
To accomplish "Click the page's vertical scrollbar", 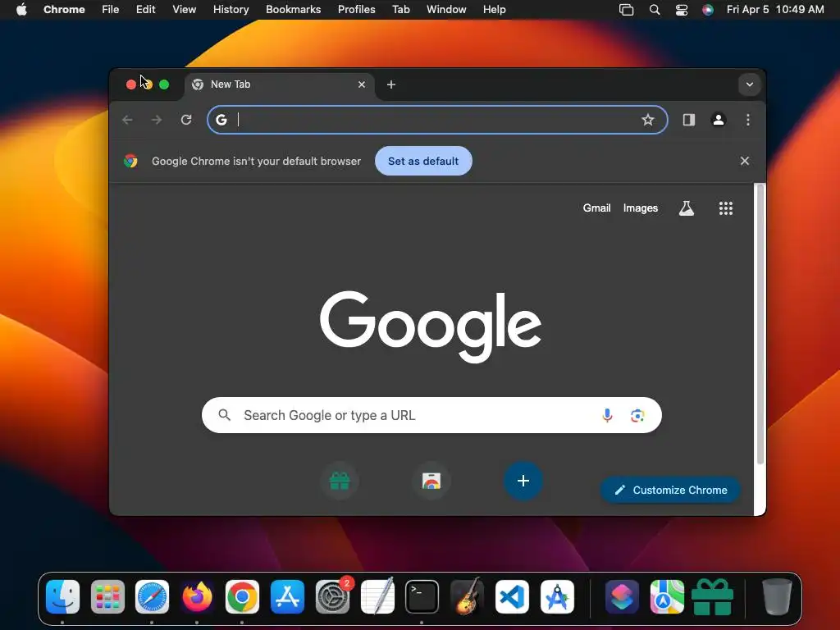I will pos(760,324).
